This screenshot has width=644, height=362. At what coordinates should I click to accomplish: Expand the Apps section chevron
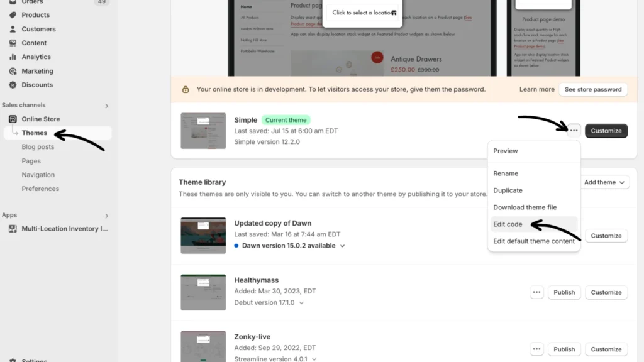[x=106, y=216]
